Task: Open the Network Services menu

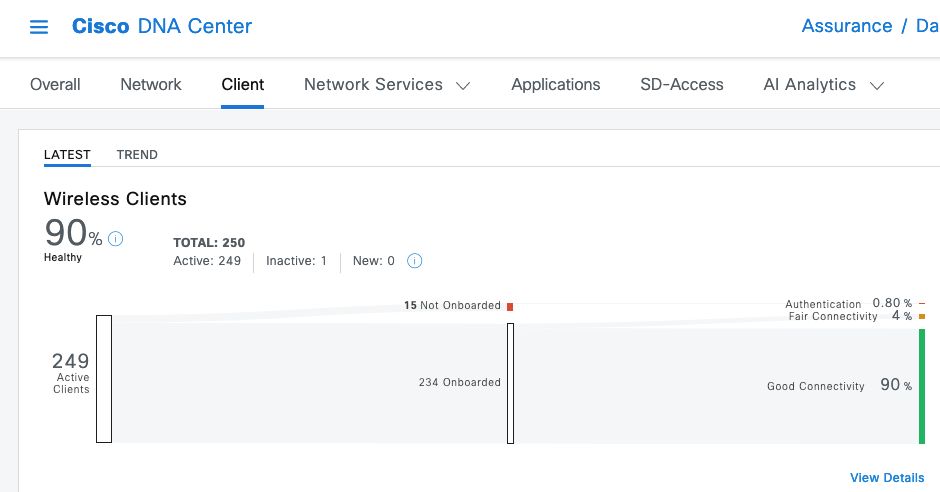Action: (387, 84)
